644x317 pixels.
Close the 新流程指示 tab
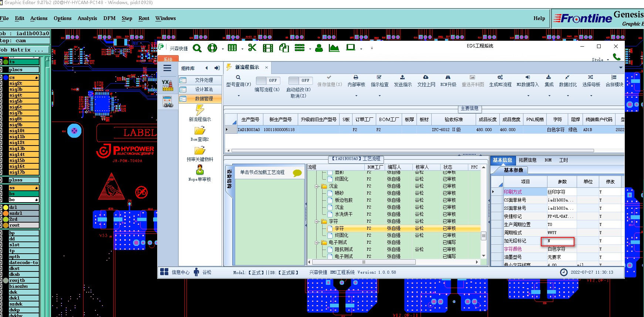click(x=266, y=67)
